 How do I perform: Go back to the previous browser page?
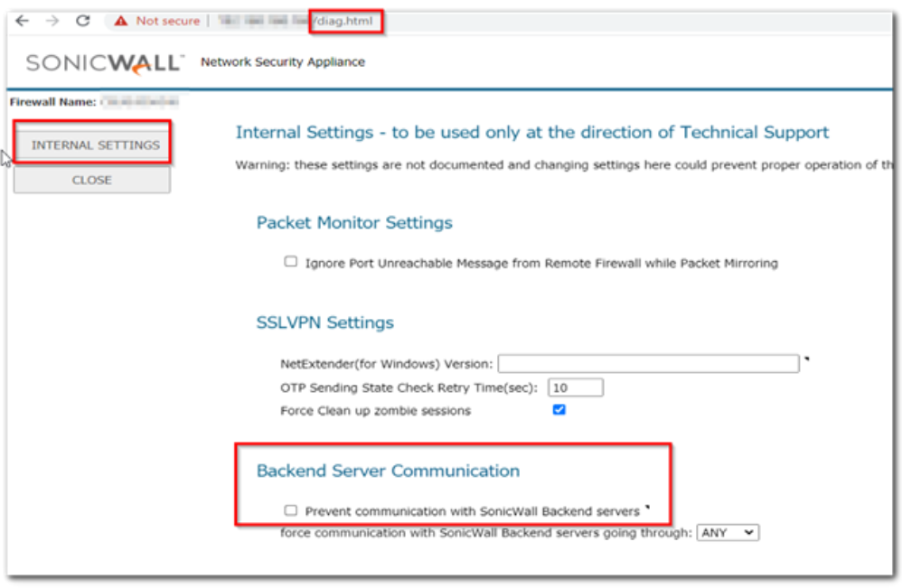pyautogui.click(x=22, y=22)
